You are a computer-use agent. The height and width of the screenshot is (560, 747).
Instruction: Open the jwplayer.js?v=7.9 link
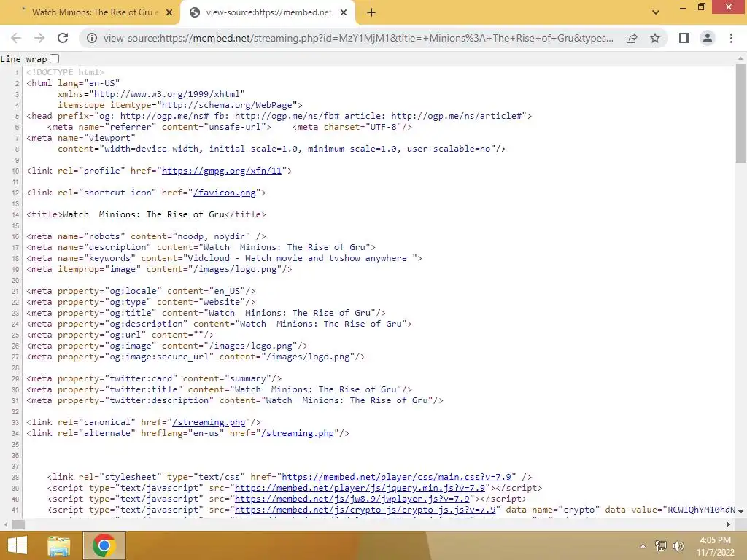352,499
